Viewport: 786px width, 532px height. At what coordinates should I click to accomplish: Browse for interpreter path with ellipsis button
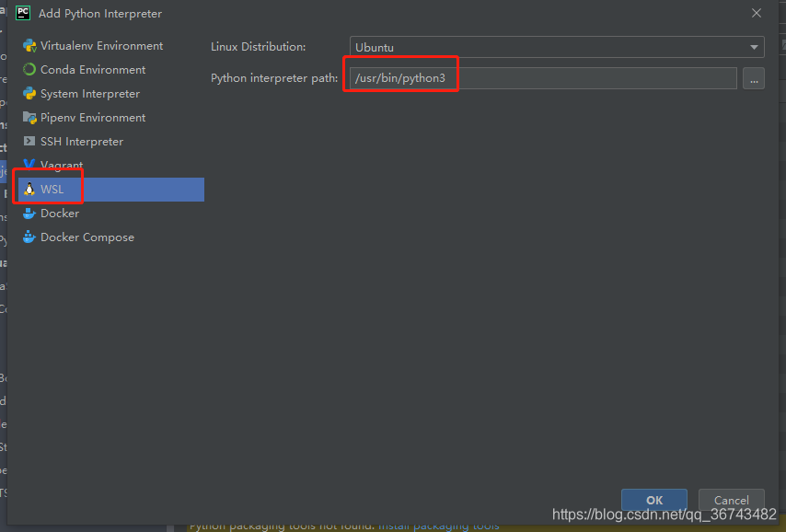coord(754,79)
